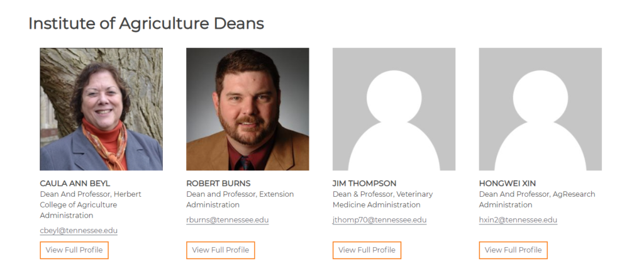The image size is (644, 276).
Task: Select the HONGWEI XIN name heading
Action: (508, 184)
